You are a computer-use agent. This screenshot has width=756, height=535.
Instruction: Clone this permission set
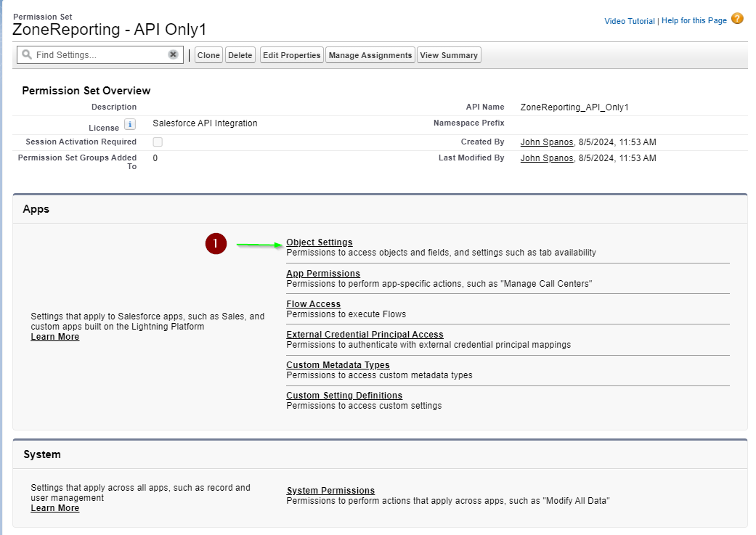pyautogui.click(x=208, y=55)
